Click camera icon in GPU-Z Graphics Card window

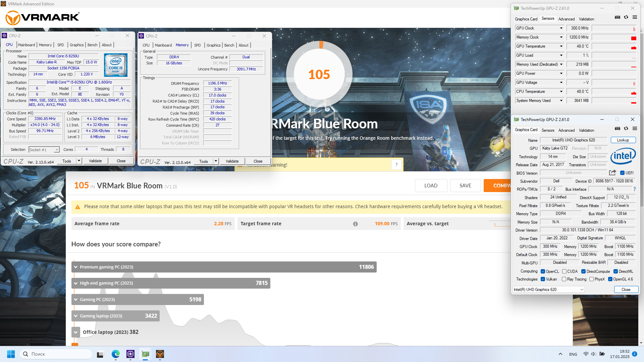[x=617, y=129]
